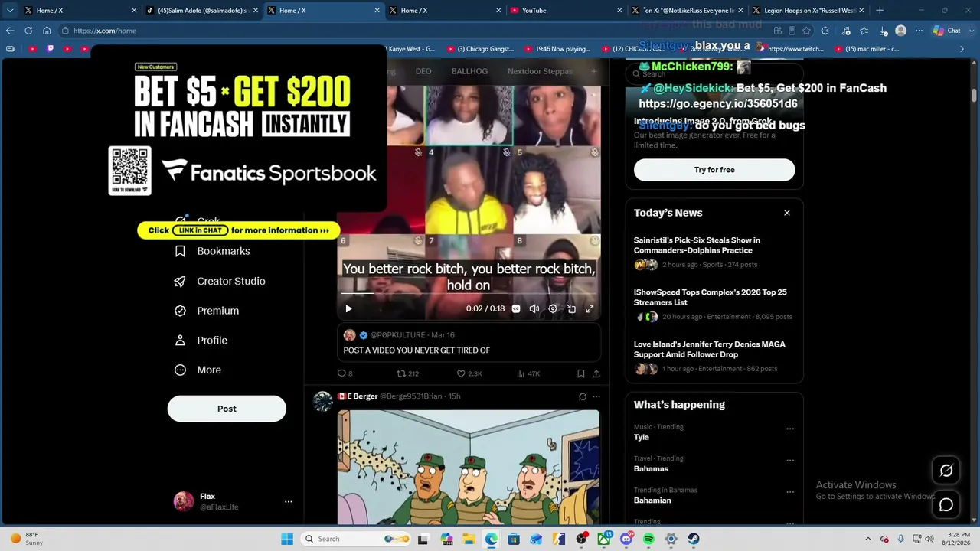Toggle closed captions on the video
This screenshot has width=980, height=551.
tap(516, 308)
